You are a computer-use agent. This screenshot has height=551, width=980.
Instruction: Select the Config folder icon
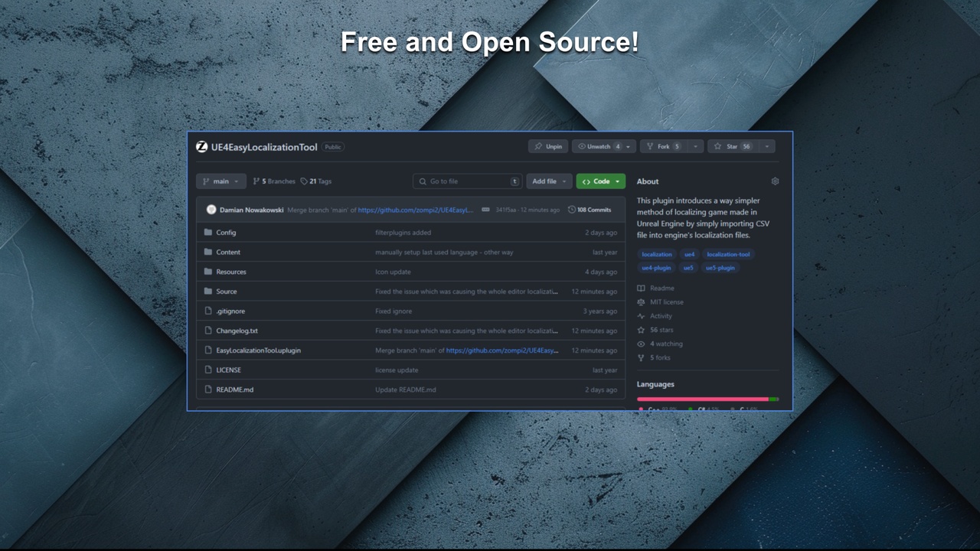pyautogui.click(x=210, y=232)
